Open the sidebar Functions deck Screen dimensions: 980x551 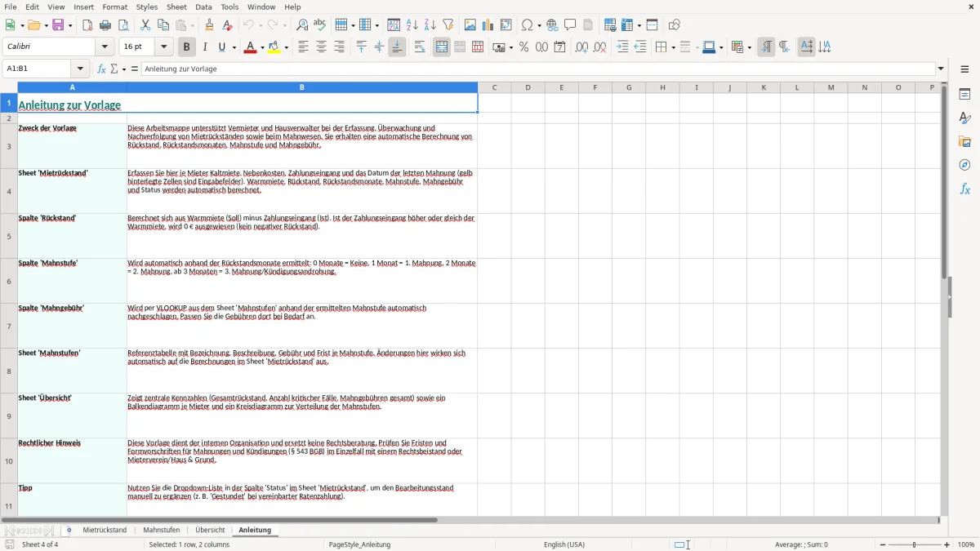(964, 189)
